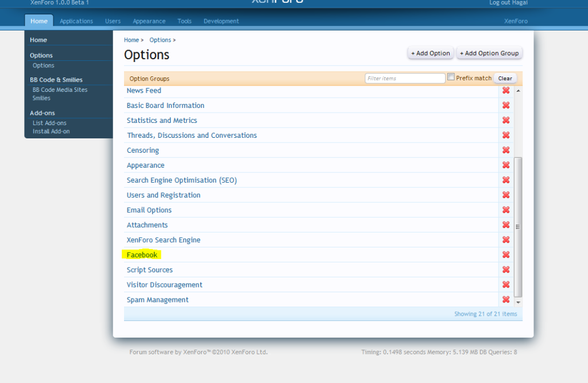This screenshot has height=383, width=588.
Task: Open the Development tab
Action: [x=221, y=21]
